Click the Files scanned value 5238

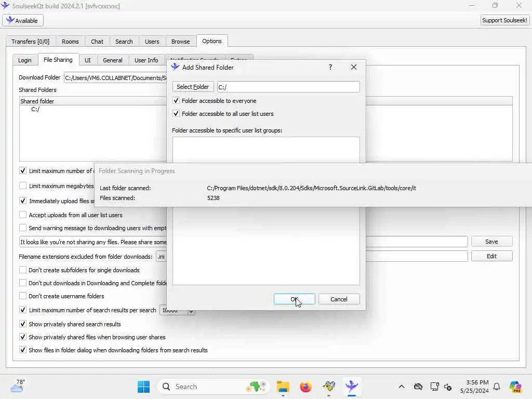(214, 198)
